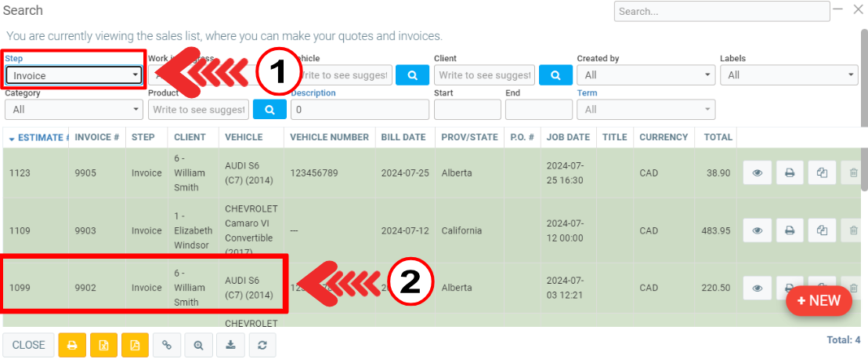This screenshot has width=868, height=359.
Task: Export the list to Excel file
Action: [x=103, y=345]
